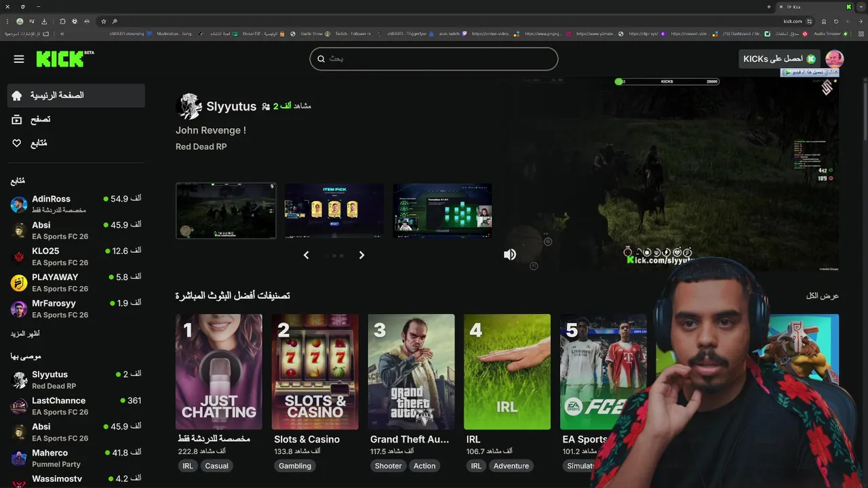Click KLO25 avatar in following list

pos(19,256)
